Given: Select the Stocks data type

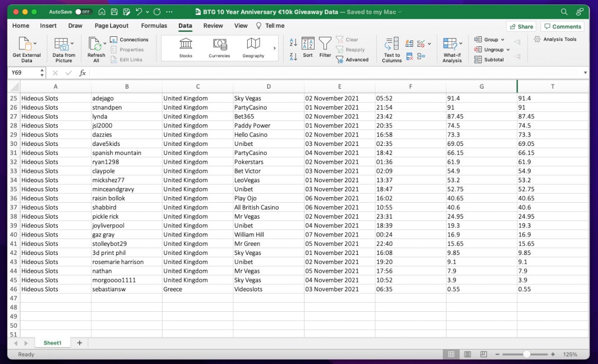Looking at the screenshot, I should point(186,48).
